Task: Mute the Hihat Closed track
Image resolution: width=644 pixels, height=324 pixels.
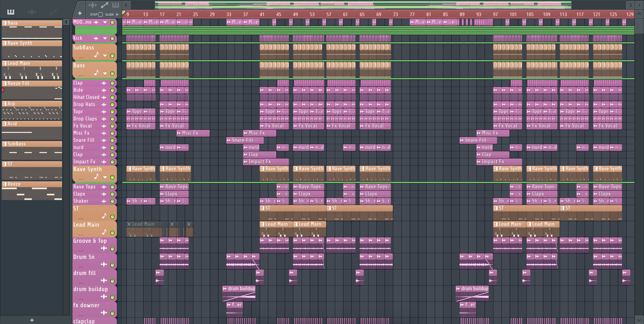Action: [112, 97]
